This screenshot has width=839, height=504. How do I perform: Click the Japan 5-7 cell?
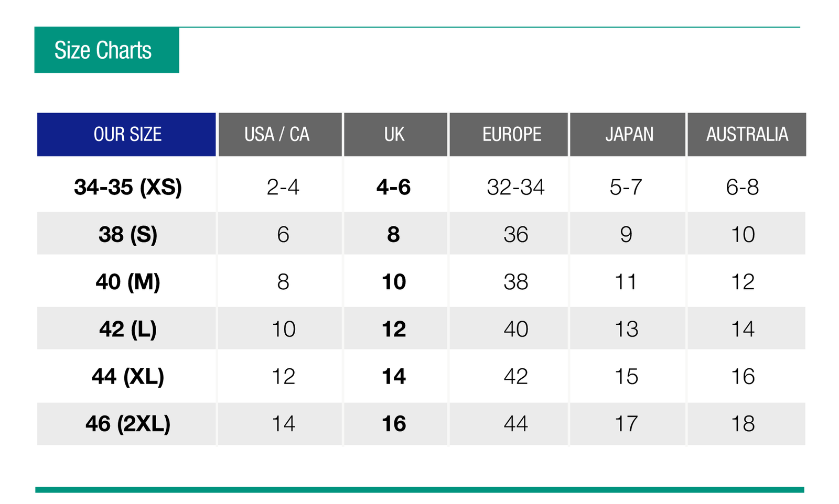coord(626,187)
